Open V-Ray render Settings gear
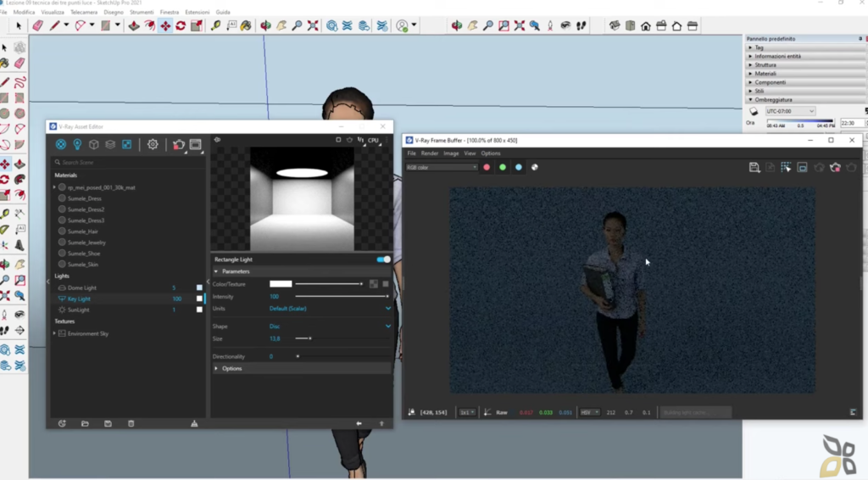868x480 pixels. click(153, 144)
